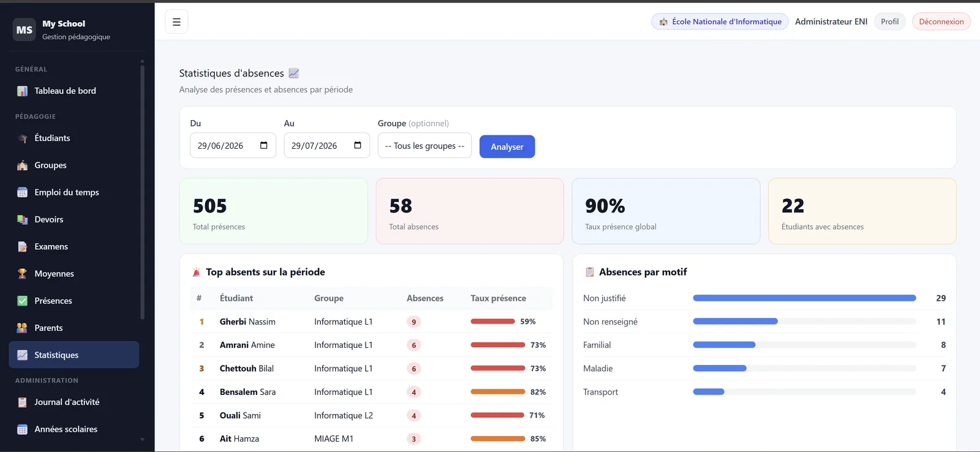The height and width of the screenshot is (452, 980).
Task: Select the 505 Total présences card
Action: coord(274,211)
